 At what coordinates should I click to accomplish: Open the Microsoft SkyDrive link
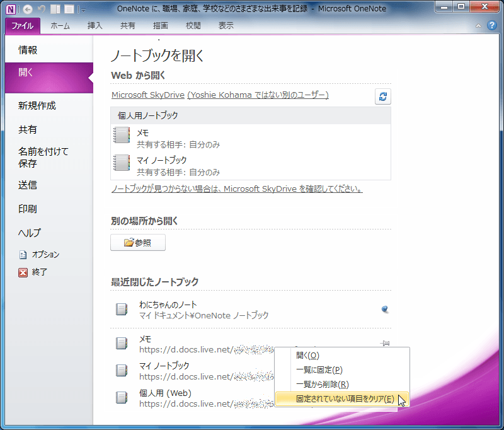(148, 95)
